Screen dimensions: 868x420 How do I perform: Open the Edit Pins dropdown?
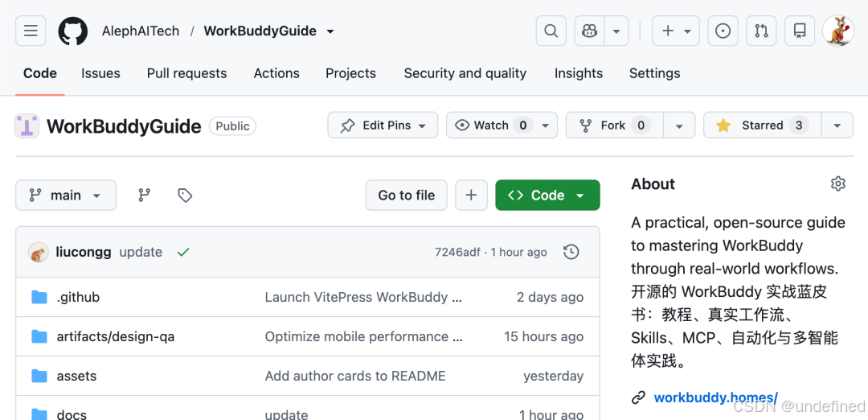point(383,126)
